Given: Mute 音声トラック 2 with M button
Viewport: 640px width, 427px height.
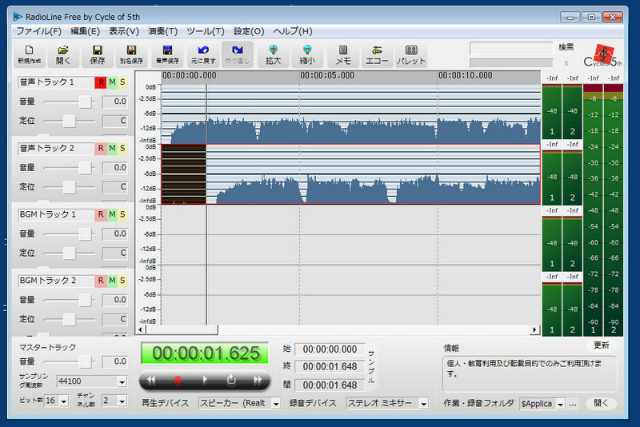Looking at the screenshot, I should [x=112, y=148].
